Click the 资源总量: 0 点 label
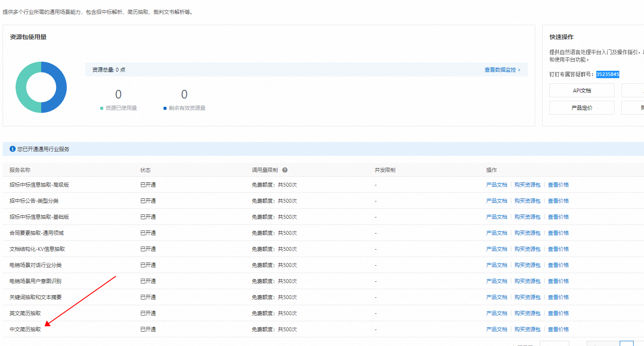Viewport: 644px width, 346px height. 109,69
